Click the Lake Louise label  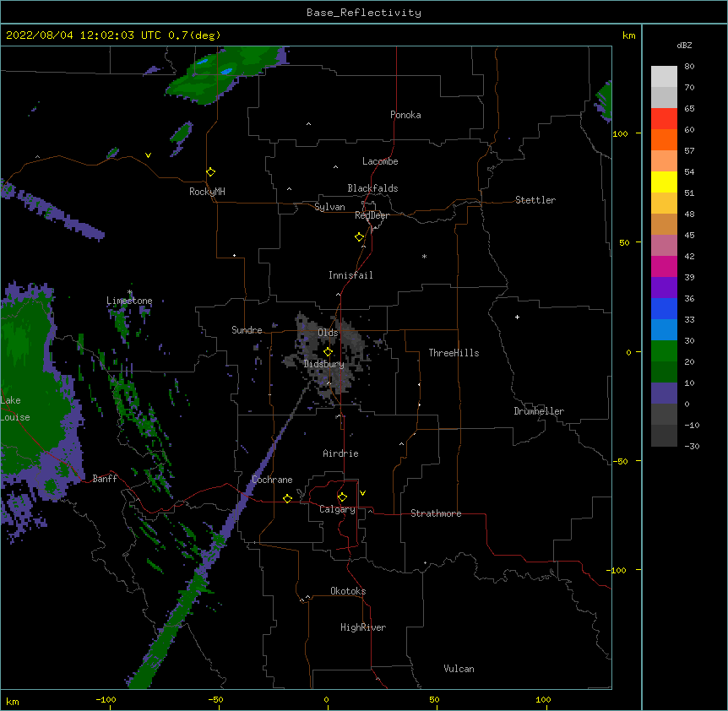pyautogui.click(x=14, y=409)
